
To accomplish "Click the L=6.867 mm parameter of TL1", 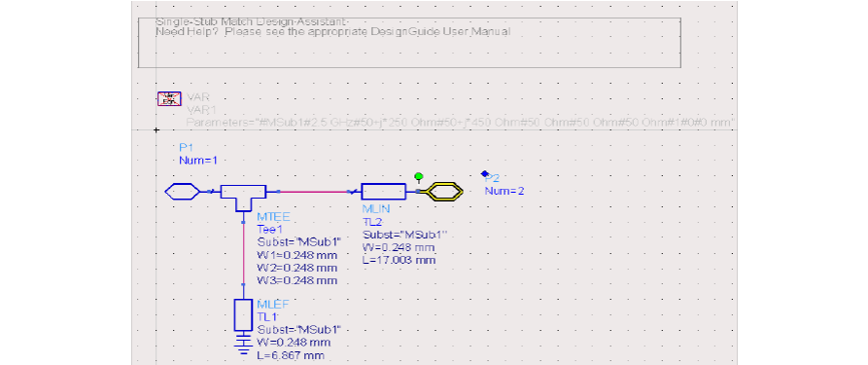I will point(291,355).
